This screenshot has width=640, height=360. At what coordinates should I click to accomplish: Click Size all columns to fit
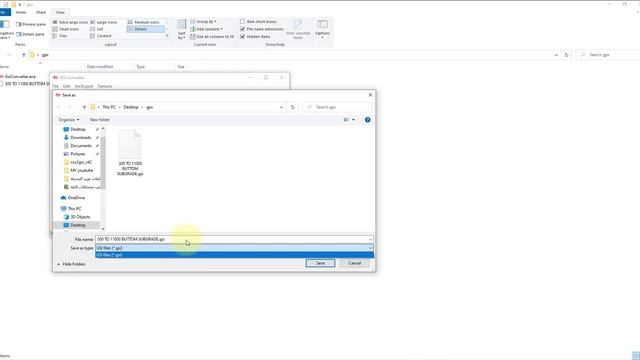click(212, 36)
